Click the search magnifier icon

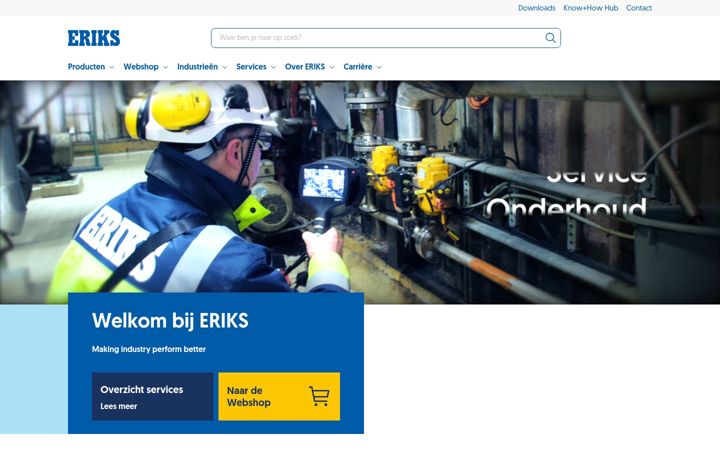550,38
